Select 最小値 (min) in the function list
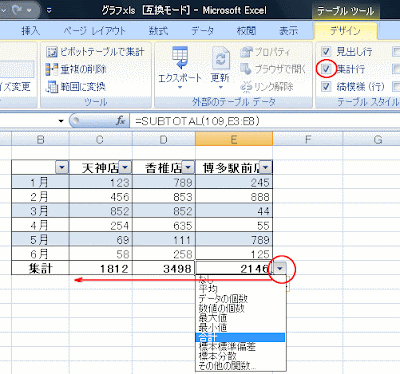This screenshot has width=400, height=374. (240, 327)
